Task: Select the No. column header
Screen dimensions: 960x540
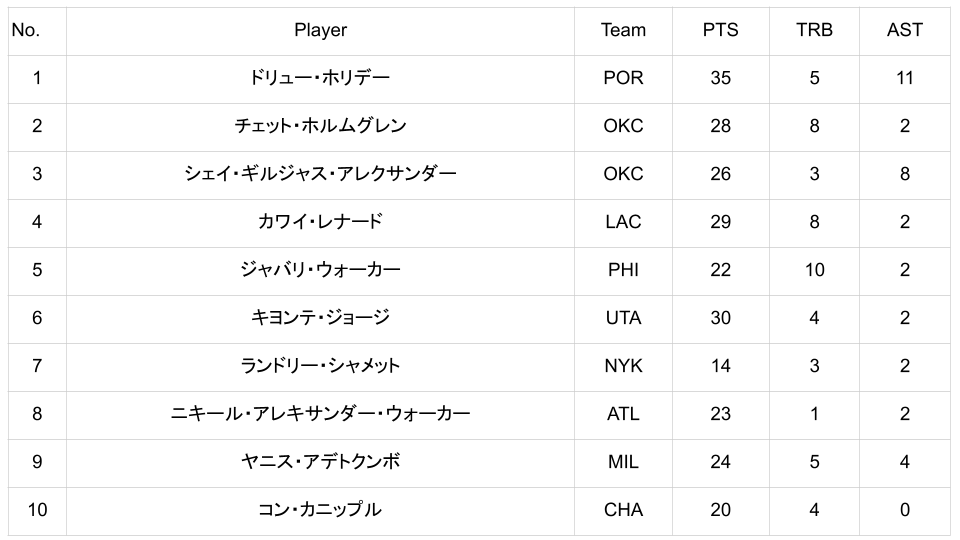Action: coord(26,30)
